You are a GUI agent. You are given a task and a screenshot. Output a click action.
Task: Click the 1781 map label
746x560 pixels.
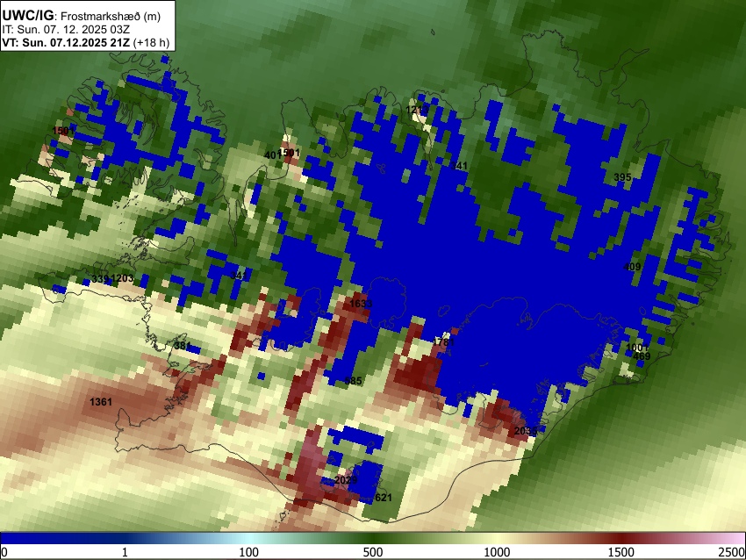pyautogui.click(x=443, y=342)
